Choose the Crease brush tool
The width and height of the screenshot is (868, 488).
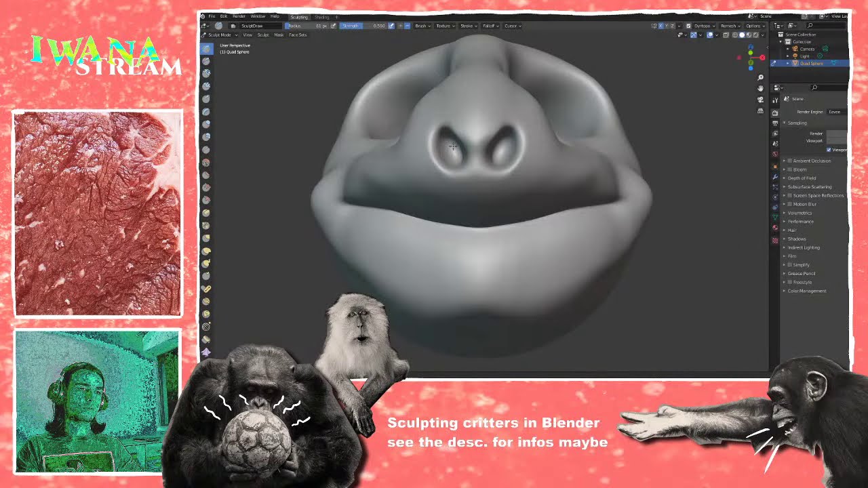tap(206, 149)
